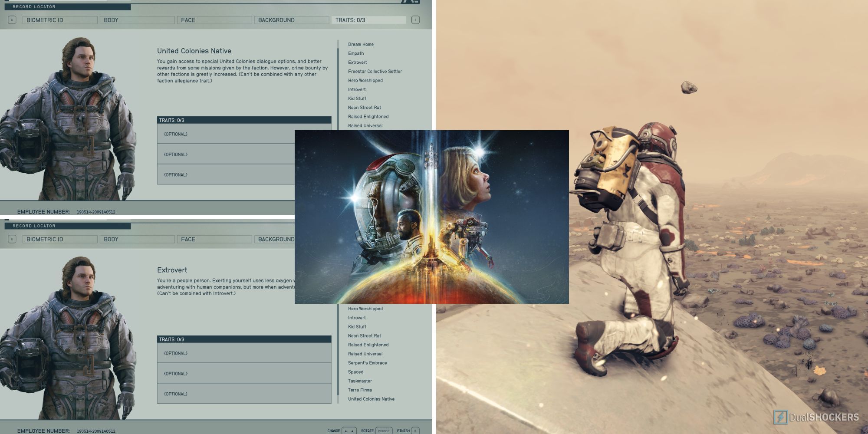Viewport: 868px width, 434px height.
Task: Click the G key icon on the Extrovert screen
Action: (12, 239)
